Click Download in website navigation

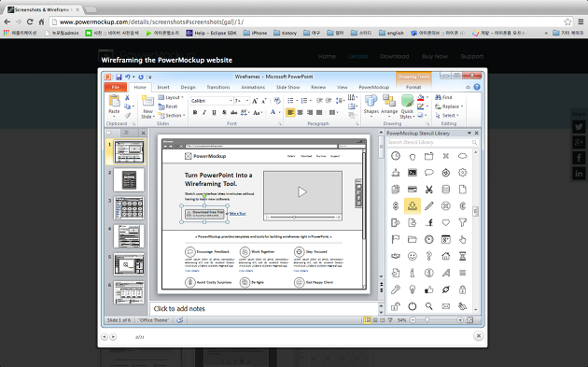395,56
